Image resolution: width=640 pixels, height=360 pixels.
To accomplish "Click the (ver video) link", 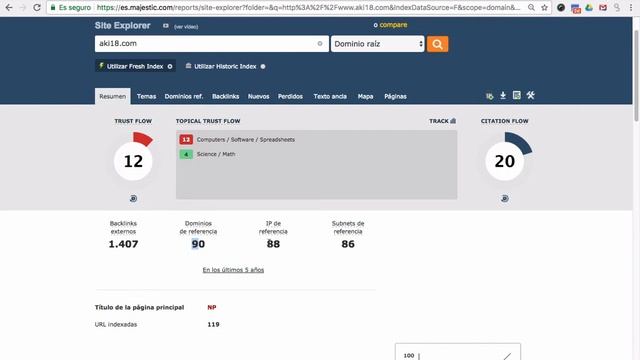I will pyautogui.click(x=186, y=27).
